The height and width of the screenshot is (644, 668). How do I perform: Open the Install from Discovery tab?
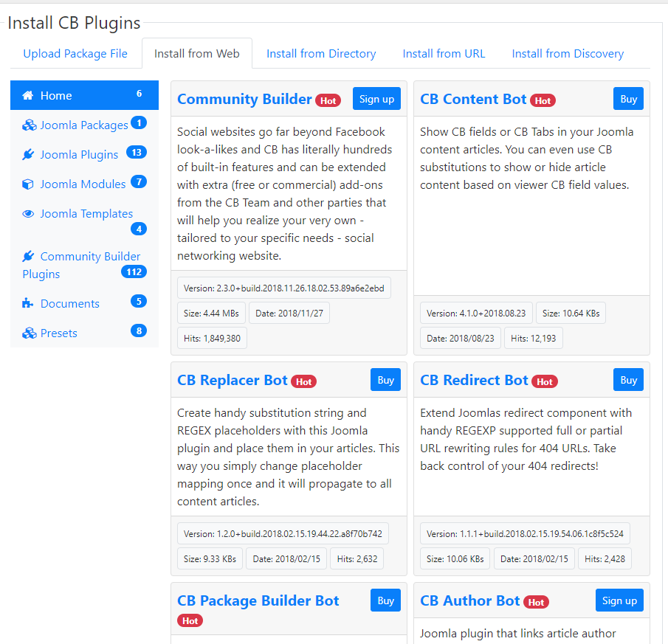pyautogui.click(x=568, y=54)
